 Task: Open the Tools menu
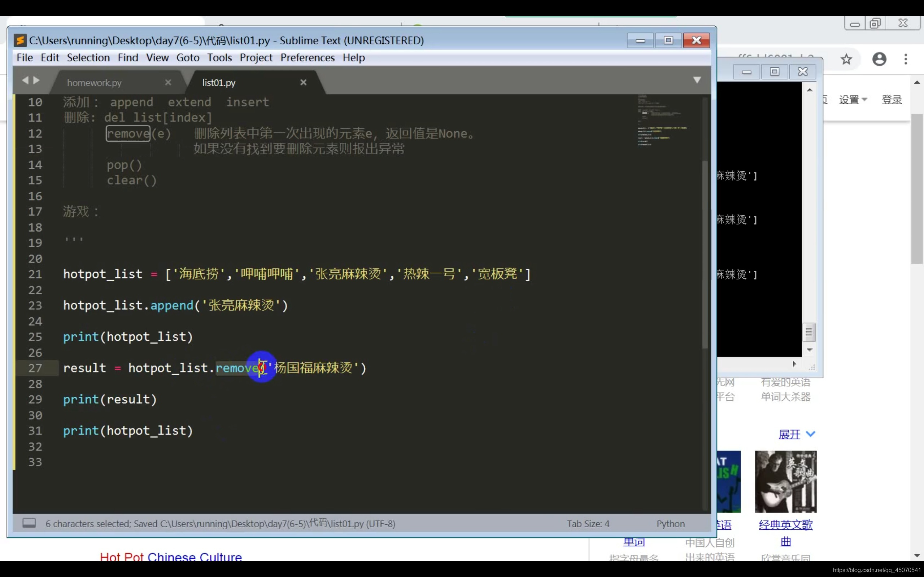pyautogui.click(x=219, y=58)
